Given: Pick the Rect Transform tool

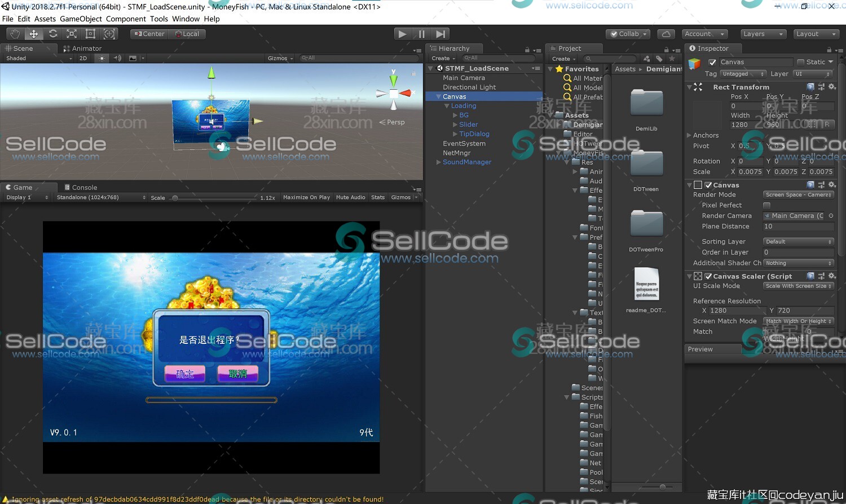Looking at the screenshot, I should (90, 34).
